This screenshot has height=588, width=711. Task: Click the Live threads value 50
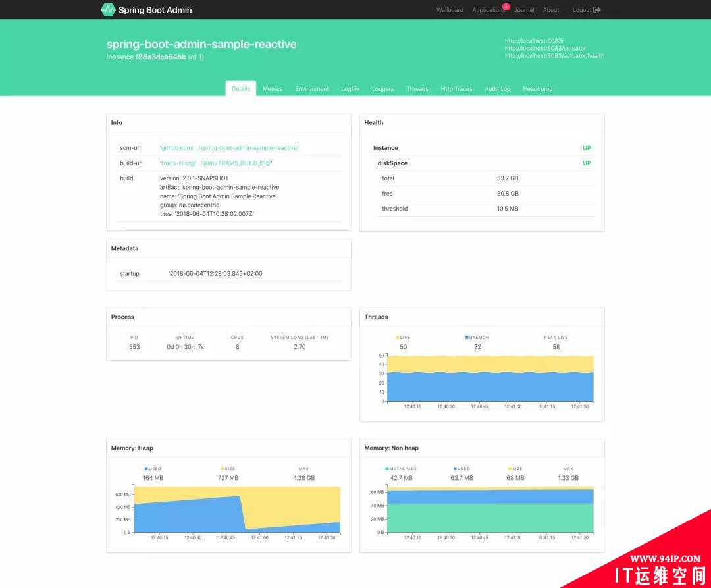(403, 347)
